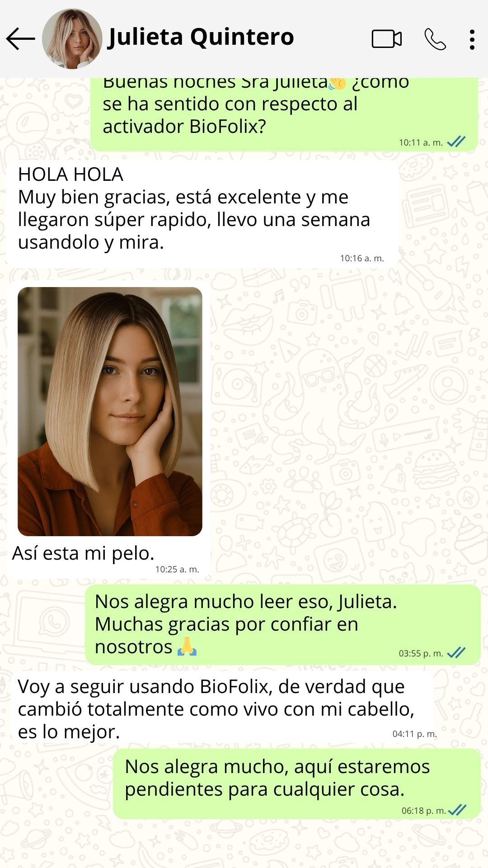Screen dimensions: 488x868
Task: Start a video call with Julieta
Action: 387,39
